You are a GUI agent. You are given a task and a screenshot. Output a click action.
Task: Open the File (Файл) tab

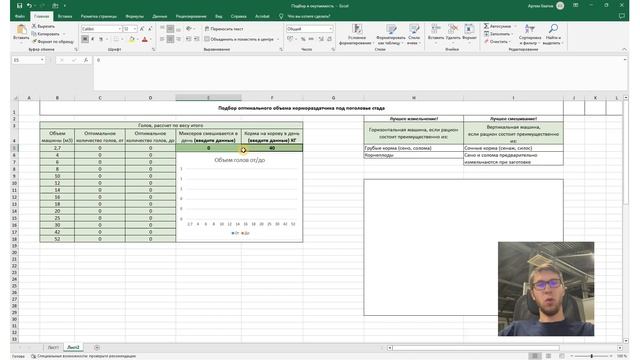[x=20, y=16]
